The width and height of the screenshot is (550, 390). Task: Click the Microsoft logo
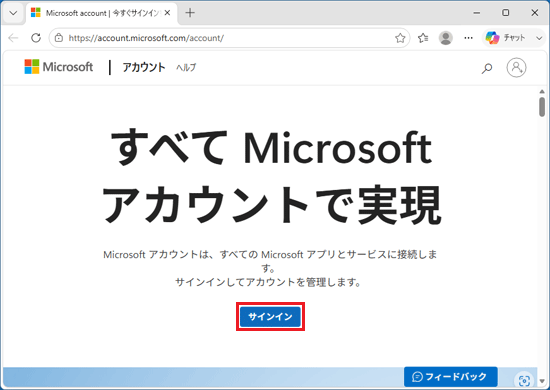pyautogui.click(x=59, y=67)
